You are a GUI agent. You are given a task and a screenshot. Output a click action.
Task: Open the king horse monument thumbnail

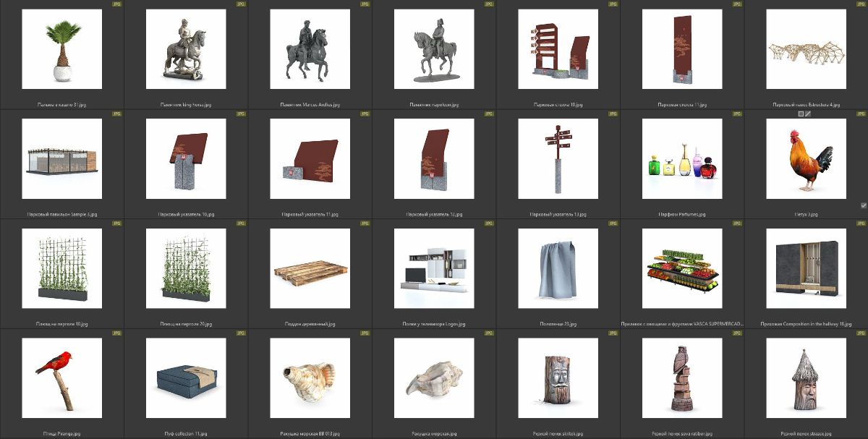click(186, 49)
